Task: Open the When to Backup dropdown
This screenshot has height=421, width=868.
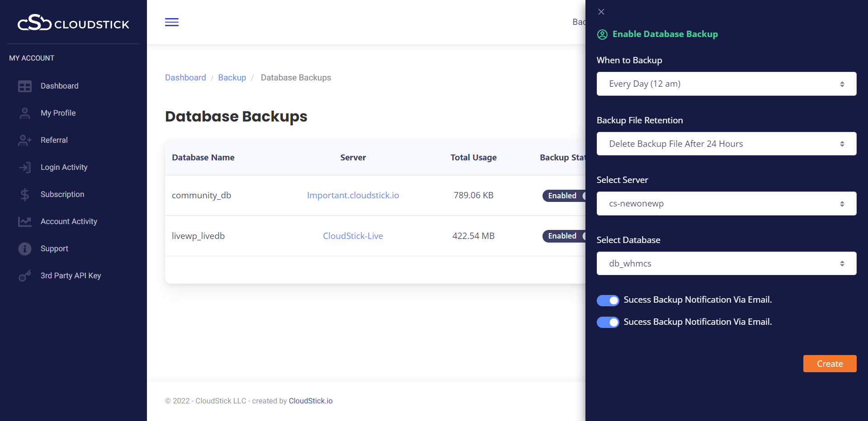Action: click(726, 84)
